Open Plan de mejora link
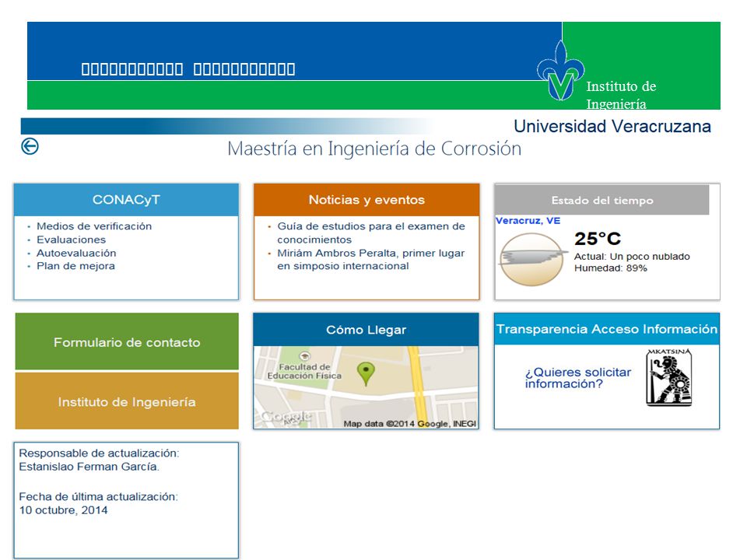Image resolution: width=747 pixels, height=560 pixels. coord(75,266)
